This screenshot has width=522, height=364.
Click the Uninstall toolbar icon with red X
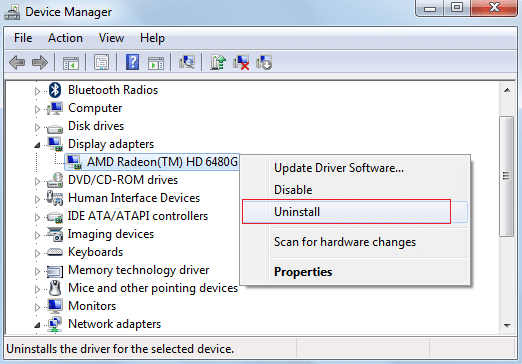241,62
